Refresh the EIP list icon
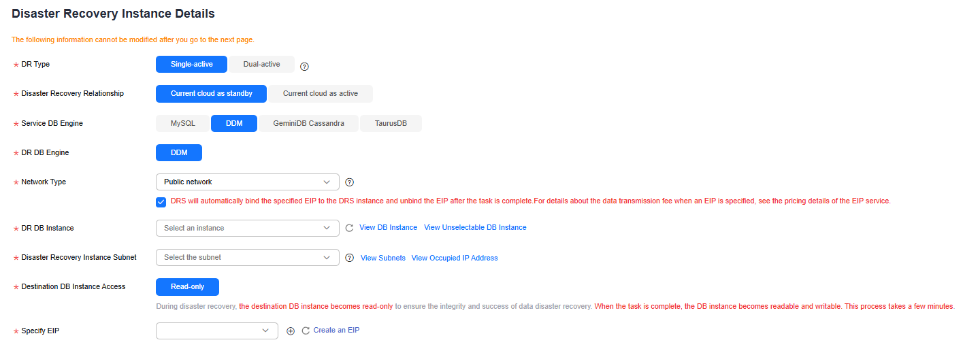 point(306,331)
